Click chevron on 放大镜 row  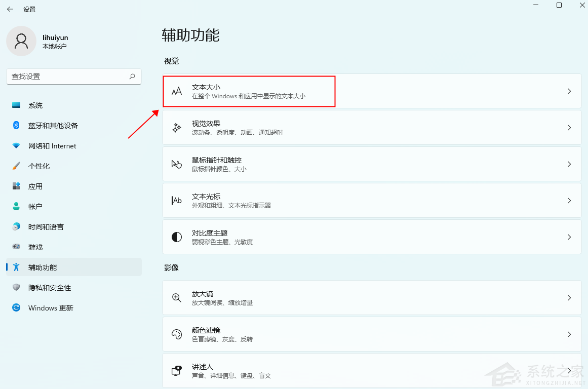click(569, 298)
